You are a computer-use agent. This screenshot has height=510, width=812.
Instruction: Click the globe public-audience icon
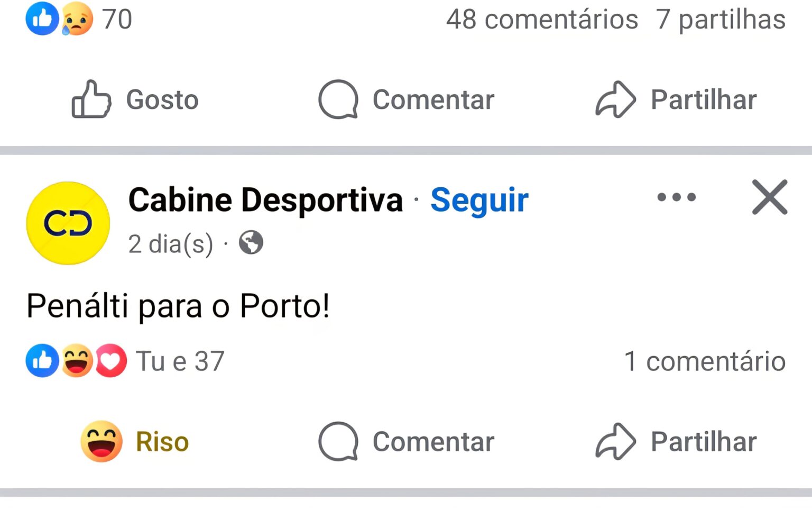pos(251,243)
